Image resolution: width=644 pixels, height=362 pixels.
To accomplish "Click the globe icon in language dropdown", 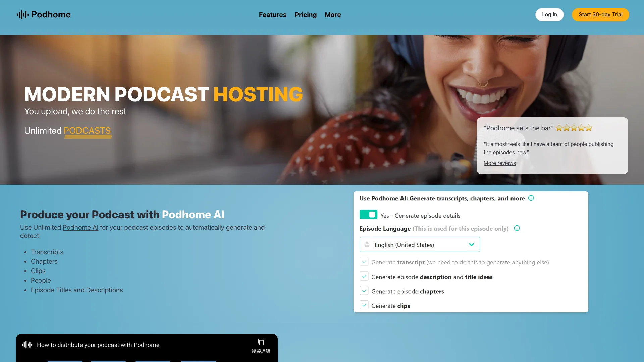I will (x=367, y=244).
